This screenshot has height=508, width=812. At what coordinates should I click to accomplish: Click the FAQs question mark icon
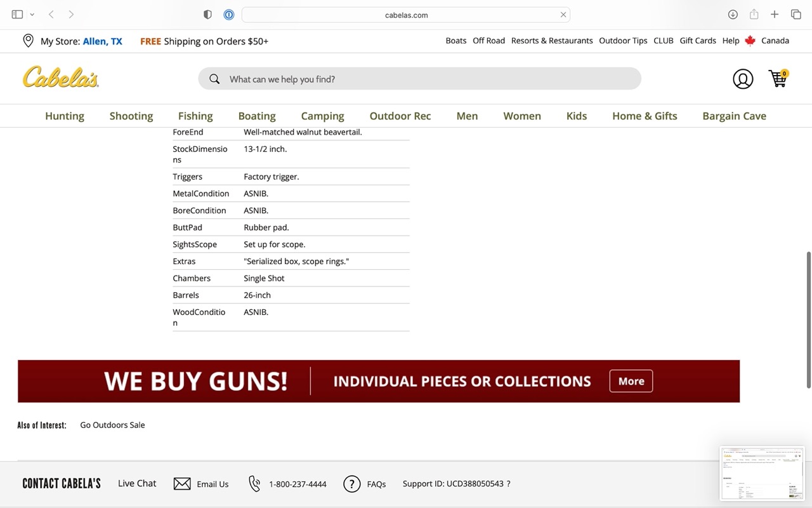pos(351,484)
